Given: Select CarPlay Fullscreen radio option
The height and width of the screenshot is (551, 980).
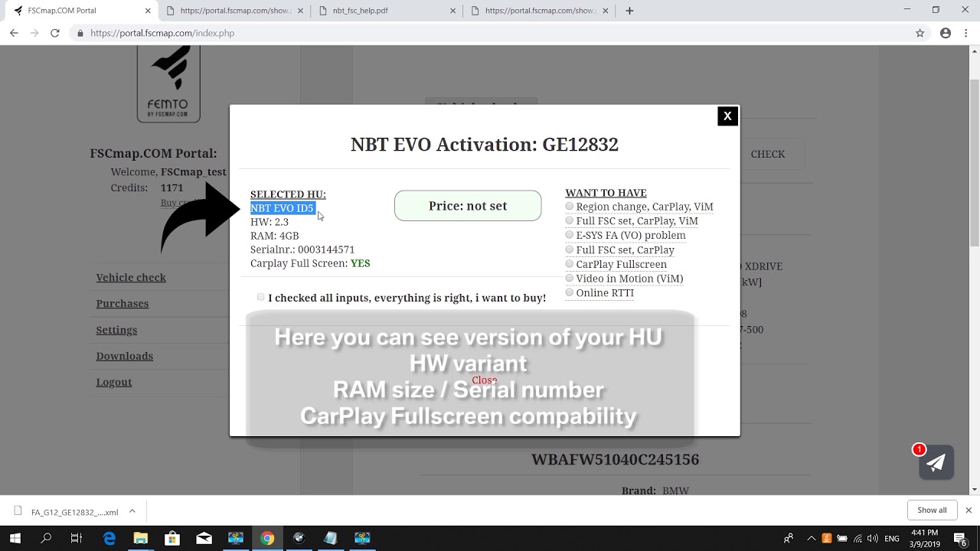Looking at the screenshot, I should (570, 264).
